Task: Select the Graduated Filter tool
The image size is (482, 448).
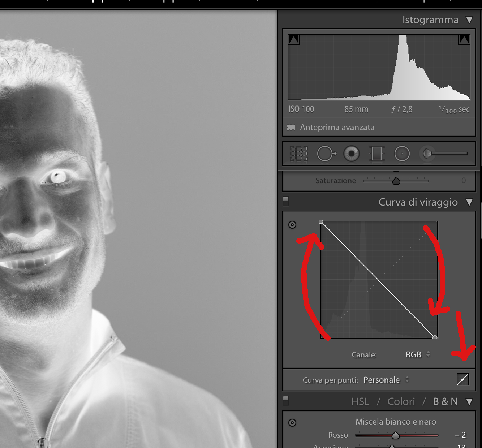Action: [376, 154]
